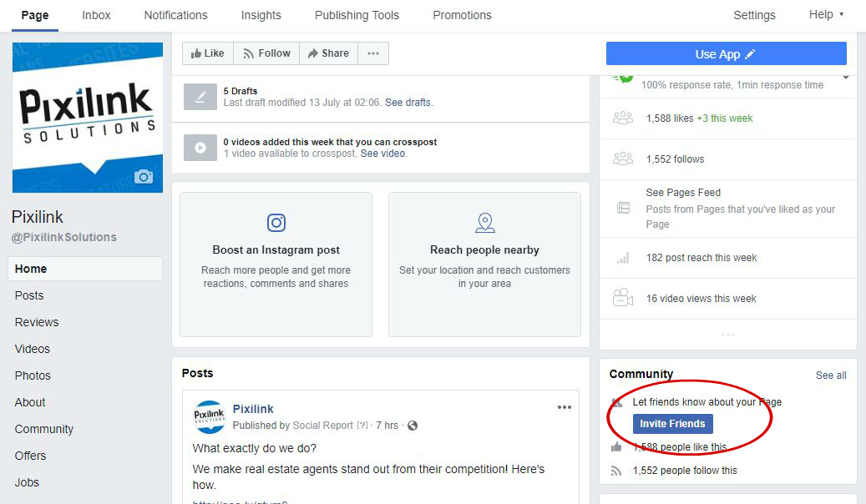Viewport: 866px width, 504px height.
Task: Click the Share button
Action: pos(329,53)
